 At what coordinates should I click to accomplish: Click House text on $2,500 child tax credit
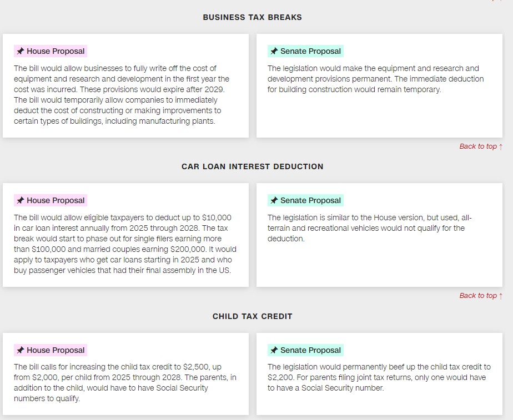[124, 383]
